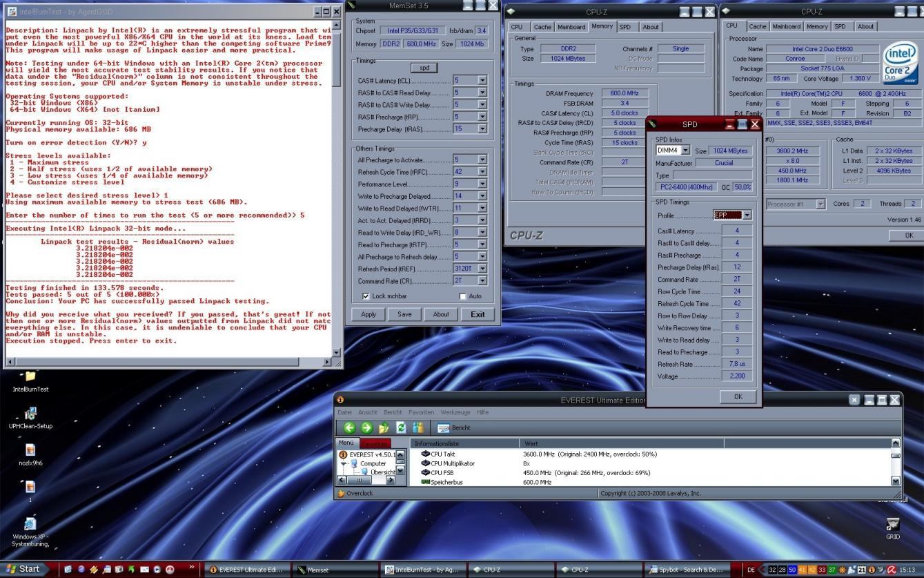
Task: Click the Informationsliste column header
Action: tap(464, 443)
